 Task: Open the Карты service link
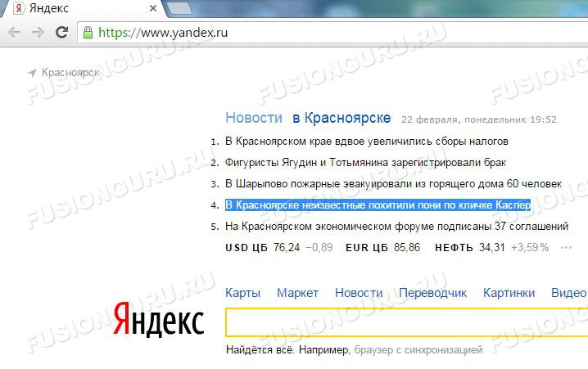click(x=242, y=293)
